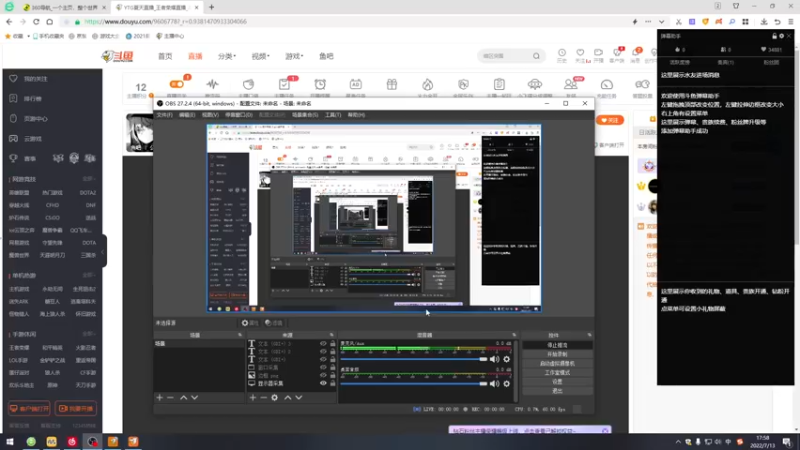
Task: Open microphone audio settings gear in mixer
Action: (507, 359)
